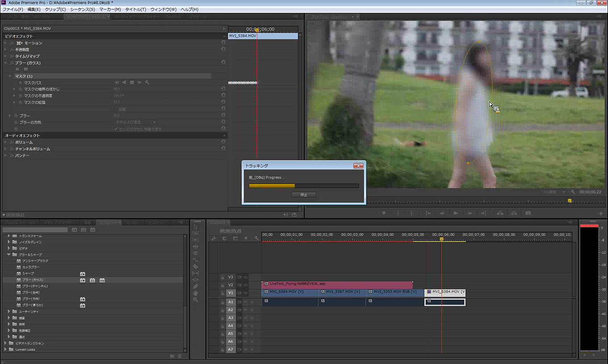Expand the Volume audio effect

point(5,142)
